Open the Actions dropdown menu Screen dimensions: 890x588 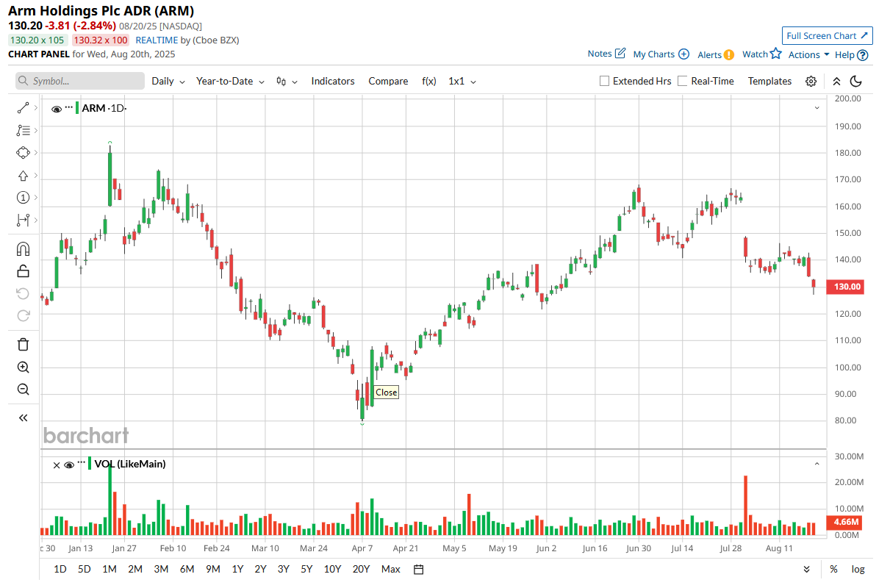[808, 55]
